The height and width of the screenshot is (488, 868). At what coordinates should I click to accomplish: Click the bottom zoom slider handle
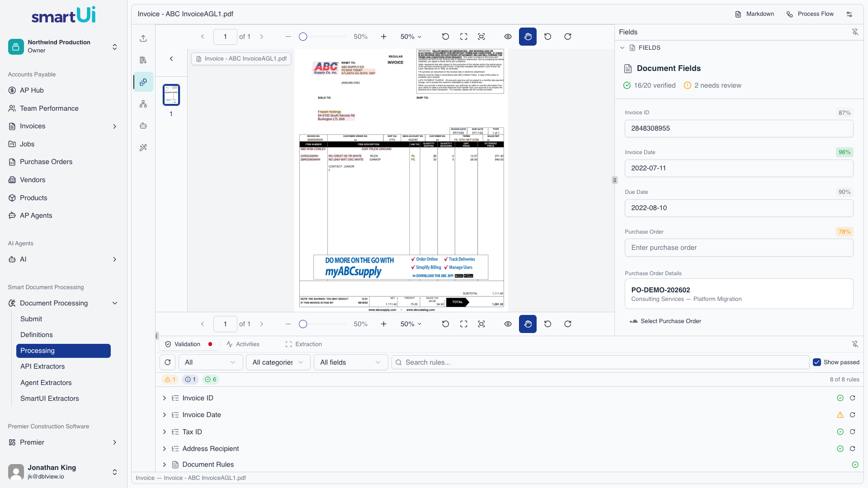click(x=303, y=324)
